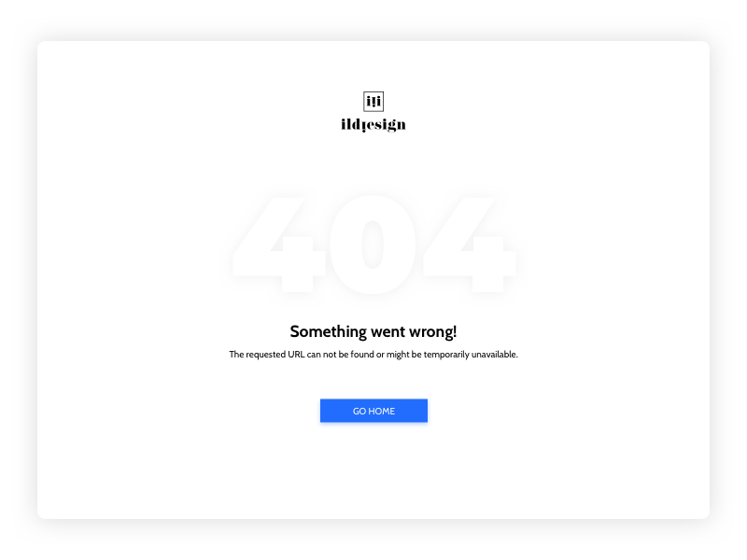Open the ildiesign wordmark link

[x=373, y=125]
